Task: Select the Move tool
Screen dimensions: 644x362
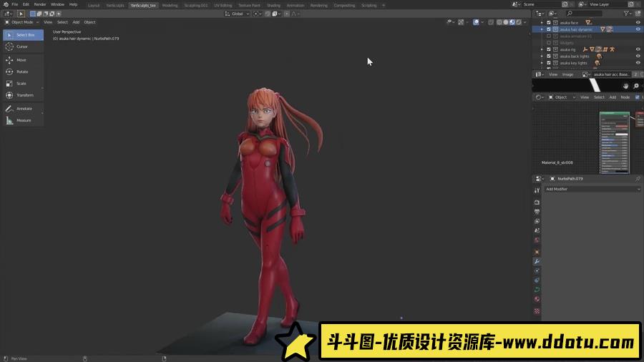Action: click(x=21, y=60)
